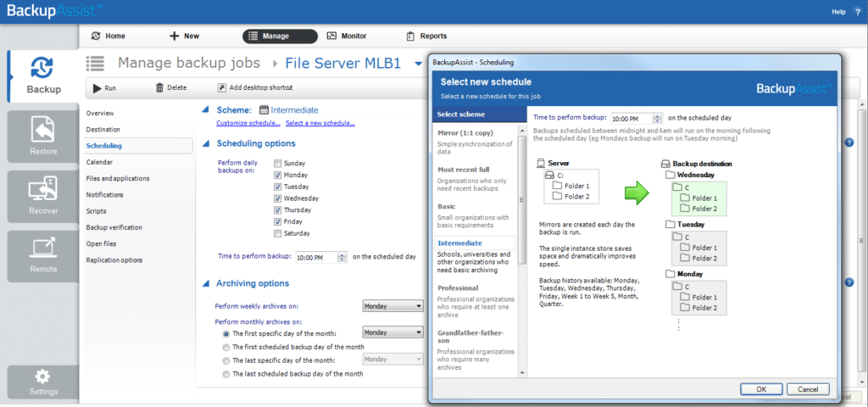Viewport: 868px width, 407px height.
Task: Click Add desktop shortcut icon
Action: 221,87
